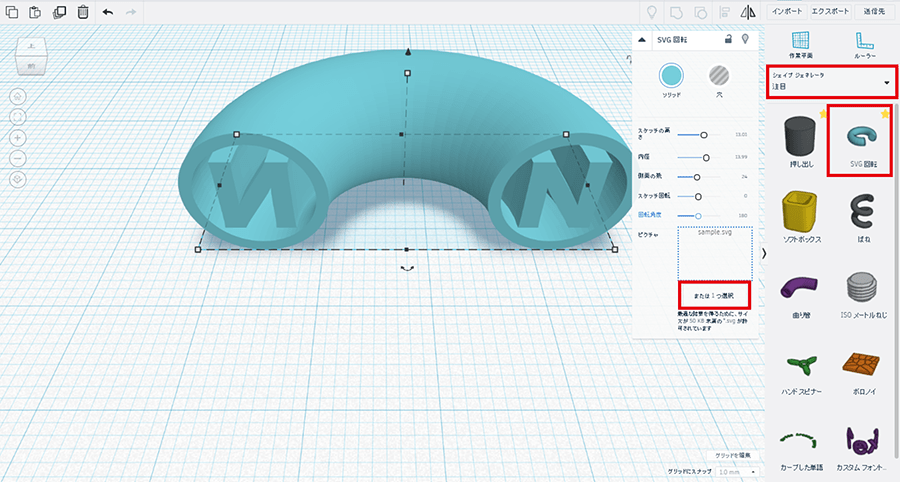The height and width of the screenshot is (482, 900).
Task: Click the sample.svg picture drop area
Action: point(715,253)
